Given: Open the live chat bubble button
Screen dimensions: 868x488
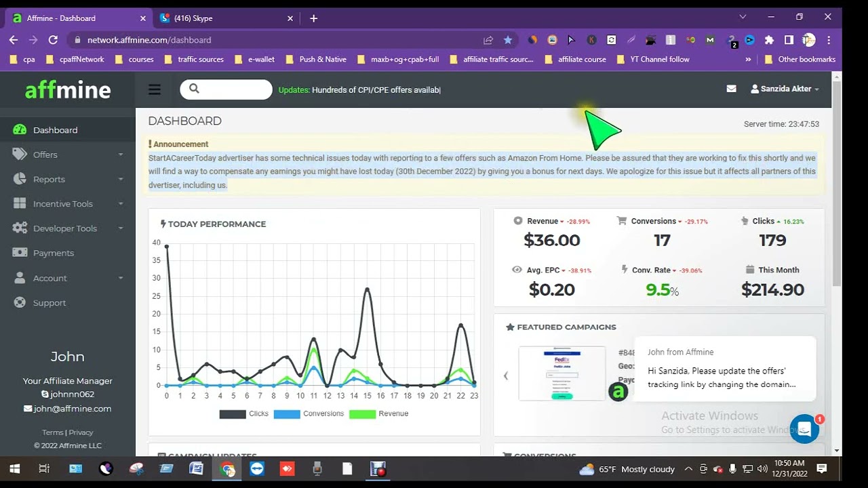Looking at the screenshot, I should (804, 429).
